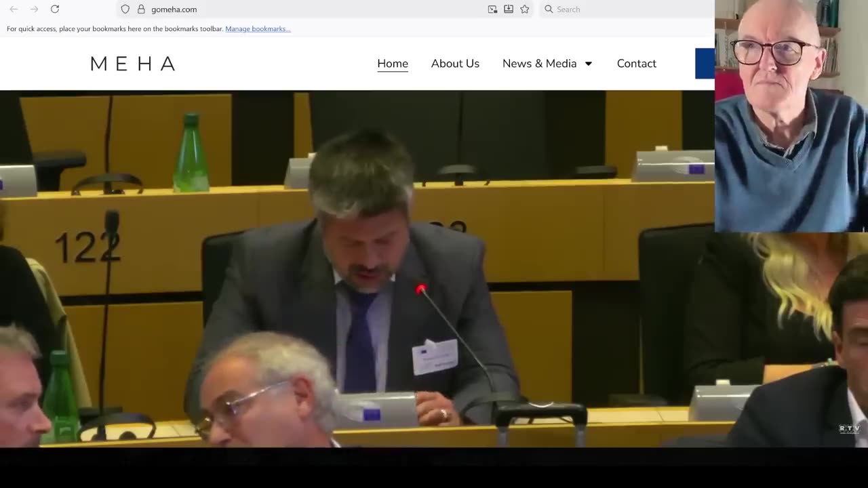Open the Manage bookmarks link
The height and width of the screenshot is (488, 868).
[x=258, y=29]
